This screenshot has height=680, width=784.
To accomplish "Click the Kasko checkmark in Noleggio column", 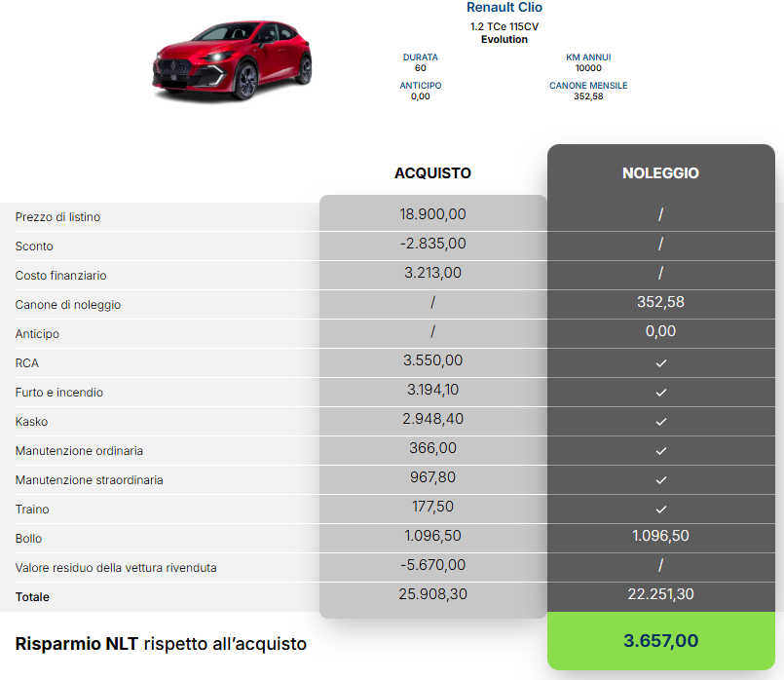I will click(660, 422).
